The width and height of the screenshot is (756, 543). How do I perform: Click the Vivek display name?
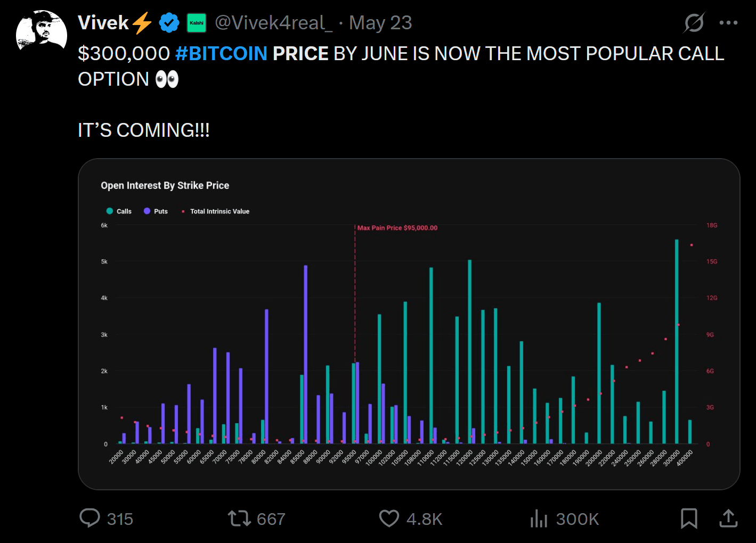click(103, 23)
